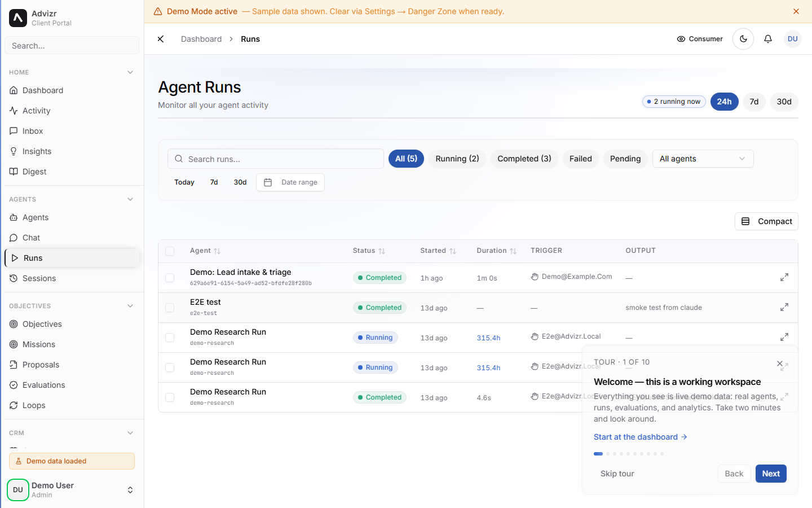This screenshot has width=812, height=508.
Task: Open the All agents dropdown
Action: point(703,159)
